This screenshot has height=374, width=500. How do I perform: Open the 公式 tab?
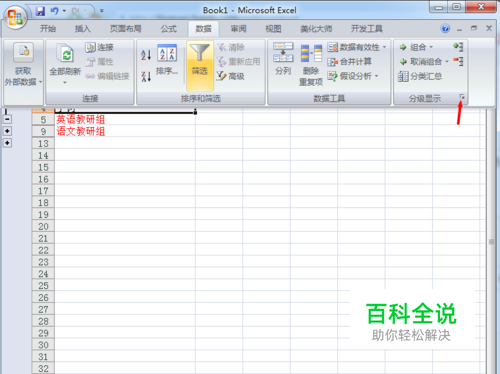click(169, 29)
